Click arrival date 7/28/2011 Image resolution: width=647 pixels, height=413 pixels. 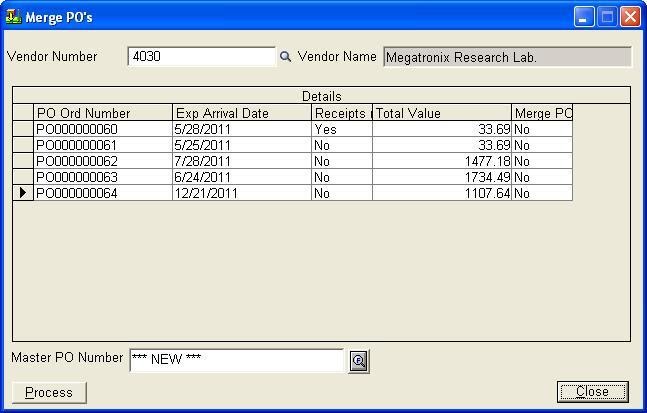(x=242, y=161)
